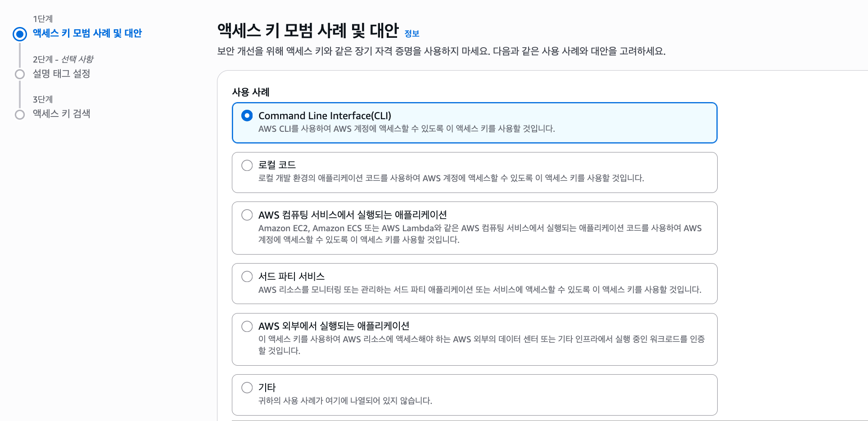Click the step 1 active circle indicator
Image resolution: width=868 pixels, height=421 pixels.
pos(20,34)
